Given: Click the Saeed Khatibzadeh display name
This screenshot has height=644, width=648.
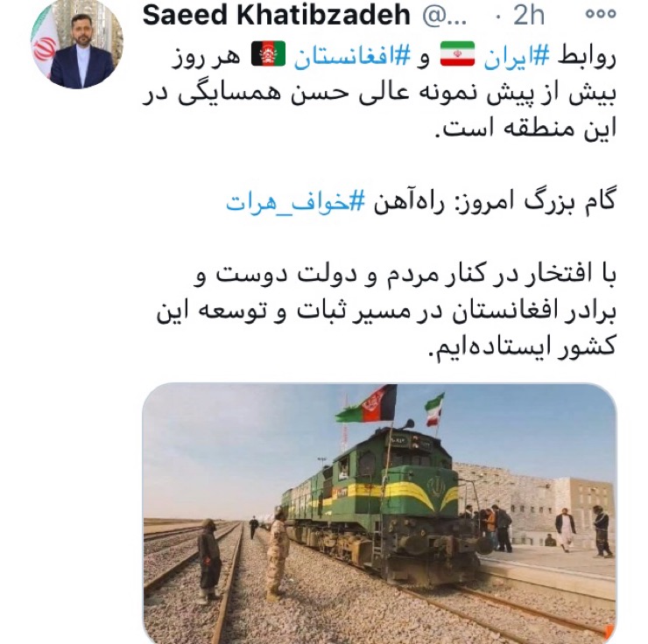Looking at the screenshot, I should click(276, 15).
